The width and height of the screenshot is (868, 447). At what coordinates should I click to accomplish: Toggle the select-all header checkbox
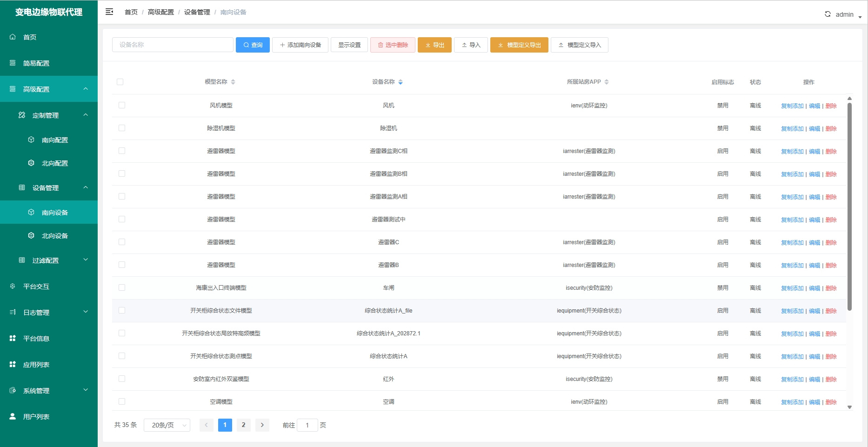120,82
